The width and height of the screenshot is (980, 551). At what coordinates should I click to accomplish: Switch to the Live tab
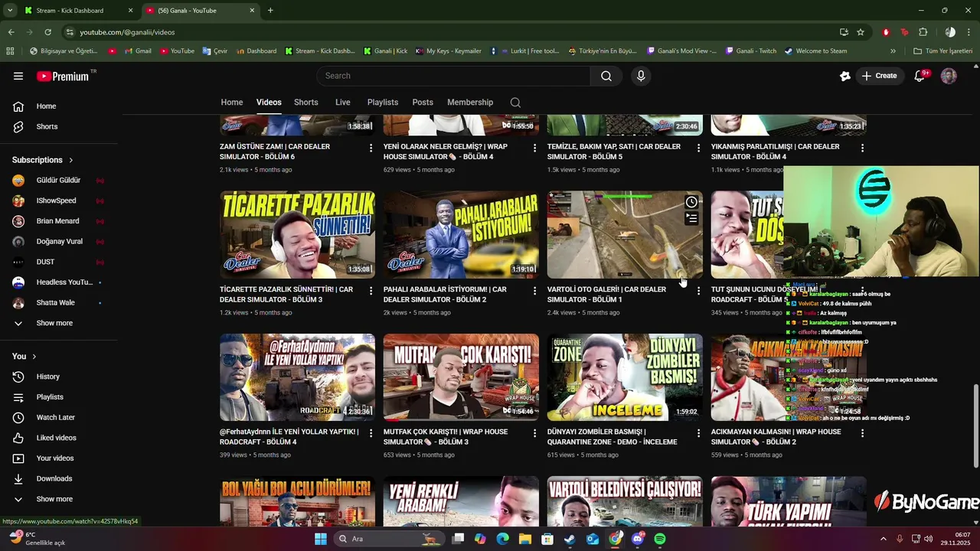pos(343,103)
